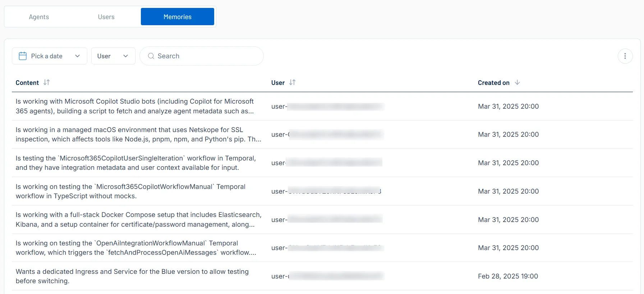This screenshot has width=644, height=294.
Task: Click user ID in Blue version row
Action: 327,276
